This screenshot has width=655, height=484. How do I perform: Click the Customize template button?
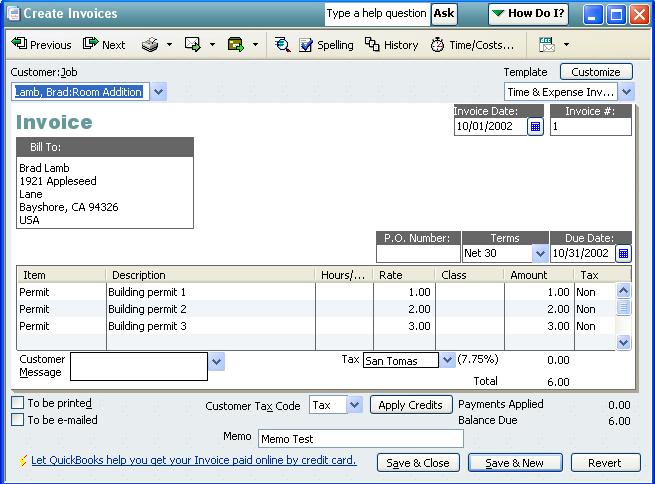[x=596, y=72]
